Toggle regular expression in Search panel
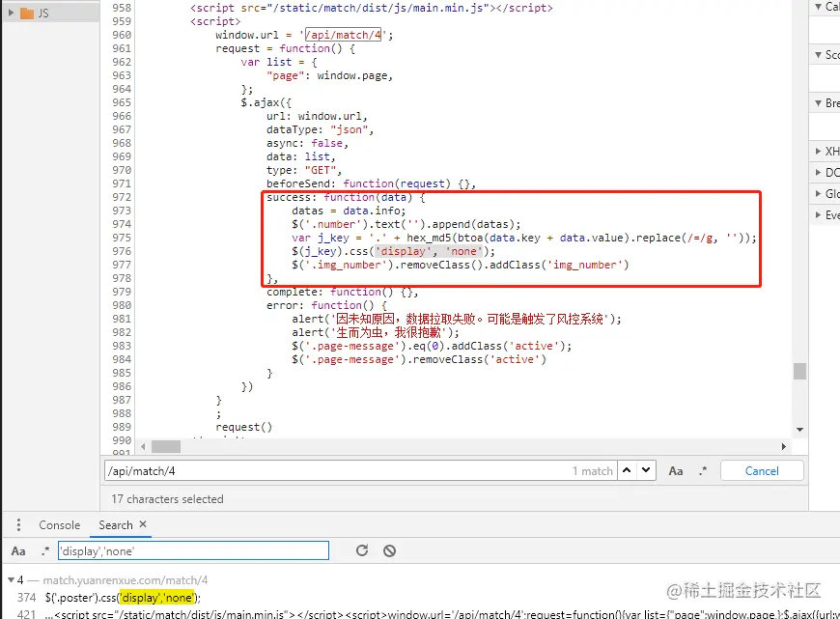The height and width of the screenshot is (619, 840). (45, 551)
